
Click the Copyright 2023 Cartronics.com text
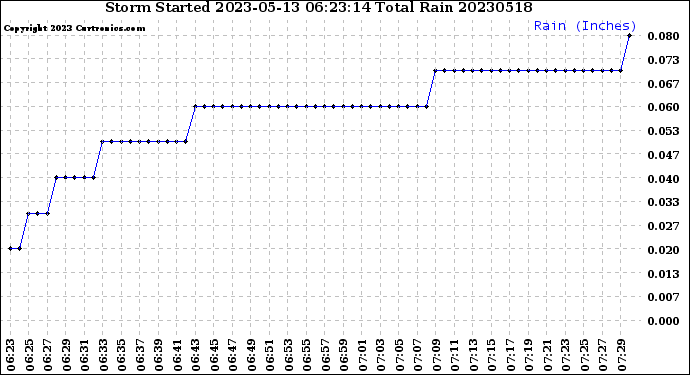pos(74,28)
